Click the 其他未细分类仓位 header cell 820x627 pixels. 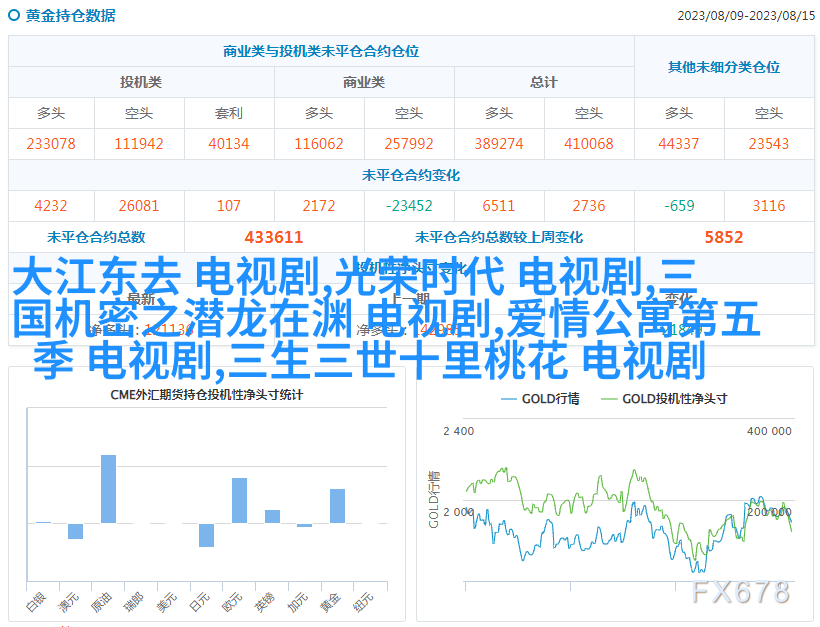[x=724, y=67]
